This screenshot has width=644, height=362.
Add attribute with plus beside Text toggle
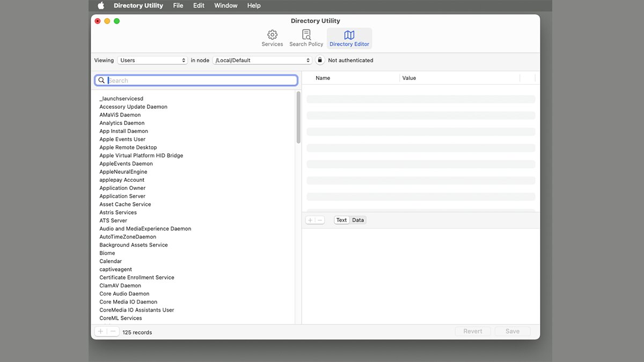[310, 220]
